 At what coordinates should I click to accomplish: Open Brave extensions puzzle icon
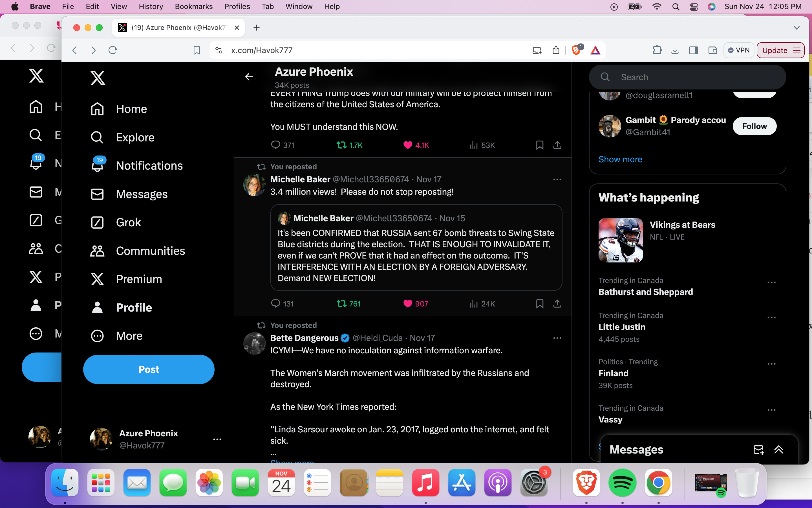coord(657,51)
